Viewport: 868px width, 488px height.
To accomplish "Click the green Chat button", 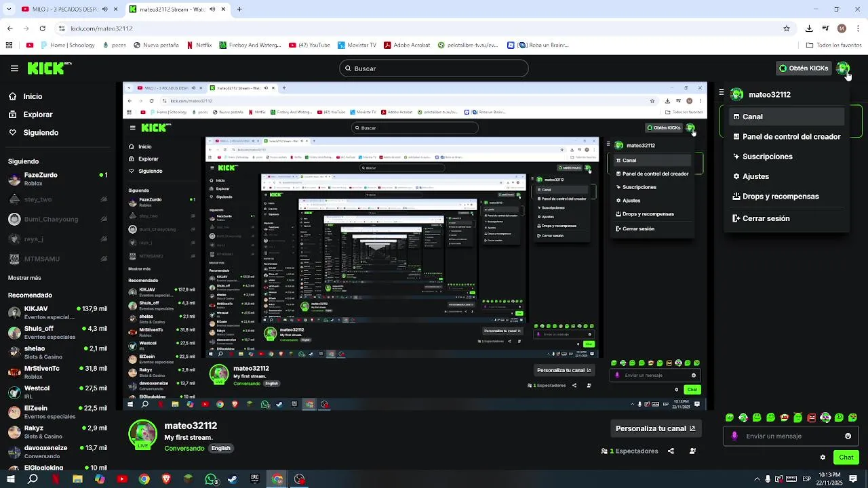I will click(x=846, y=457).
